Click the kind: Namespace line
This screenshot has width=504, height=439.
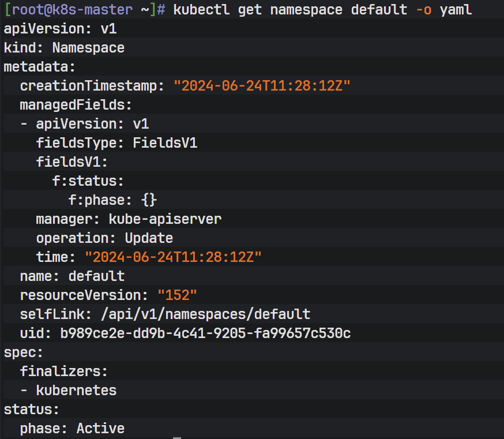tap(64, 48)
